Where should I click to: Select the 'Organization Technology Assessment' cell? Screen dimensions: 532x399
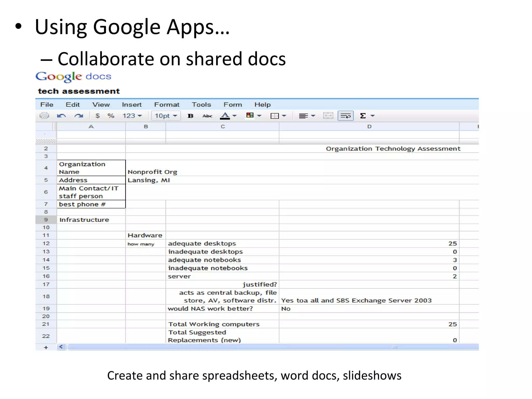coord(302,149)
